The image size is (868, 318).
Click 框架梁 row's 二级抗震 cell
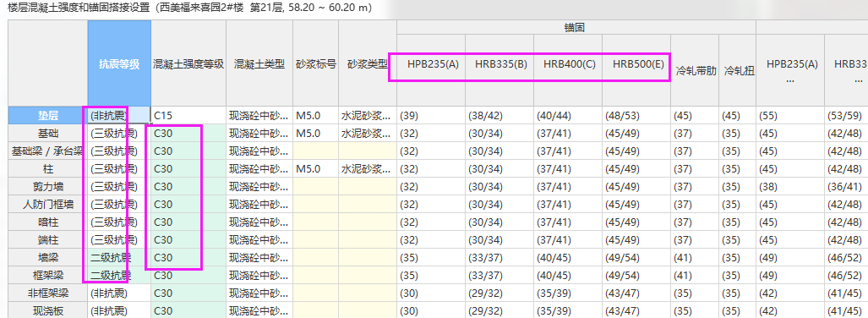(119, 276)
